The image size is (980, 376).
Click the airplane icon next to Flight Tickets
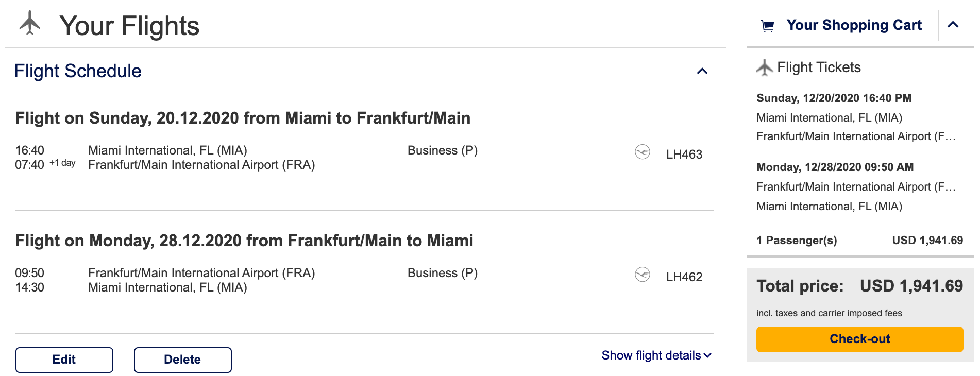765,67
